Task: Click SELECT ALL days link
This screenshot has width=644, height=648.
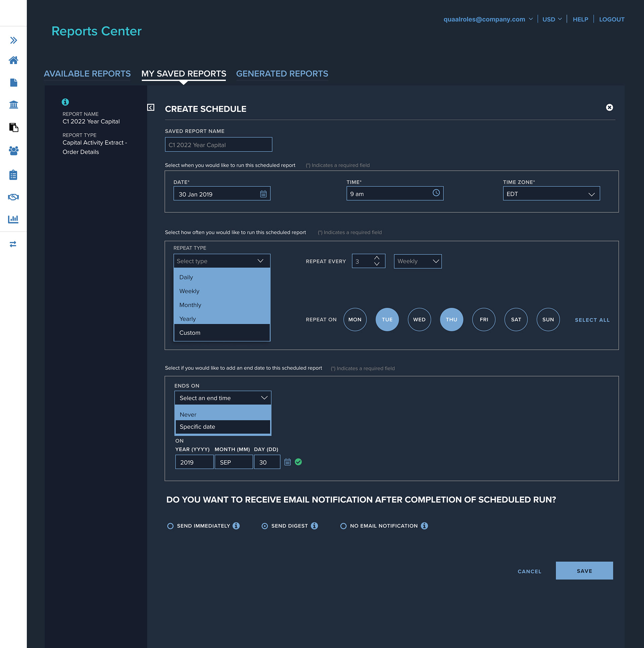Action: click(592, 320)
